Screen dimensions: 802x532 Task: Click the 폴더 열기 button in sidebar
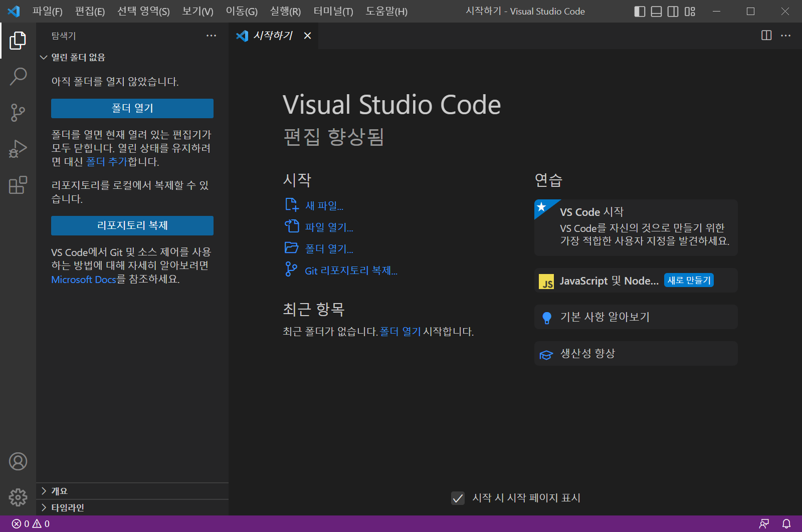click(x=132, y=108)
